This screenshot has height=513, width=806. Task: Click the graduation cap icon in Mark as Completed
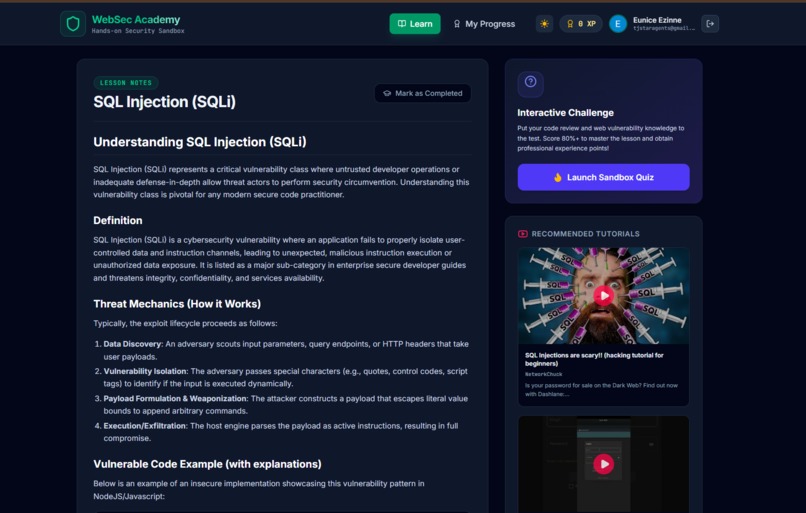(387, 93)
